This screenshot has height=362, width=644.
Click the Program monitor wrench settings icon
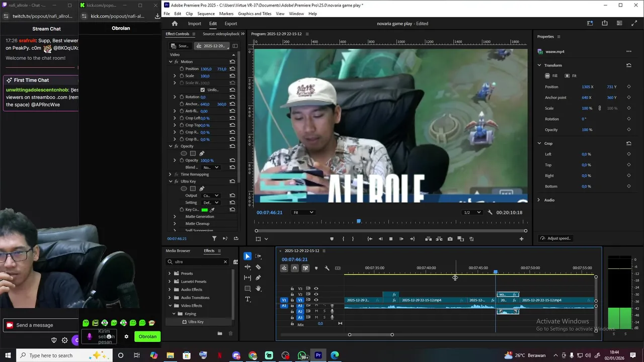click(490, 212)
